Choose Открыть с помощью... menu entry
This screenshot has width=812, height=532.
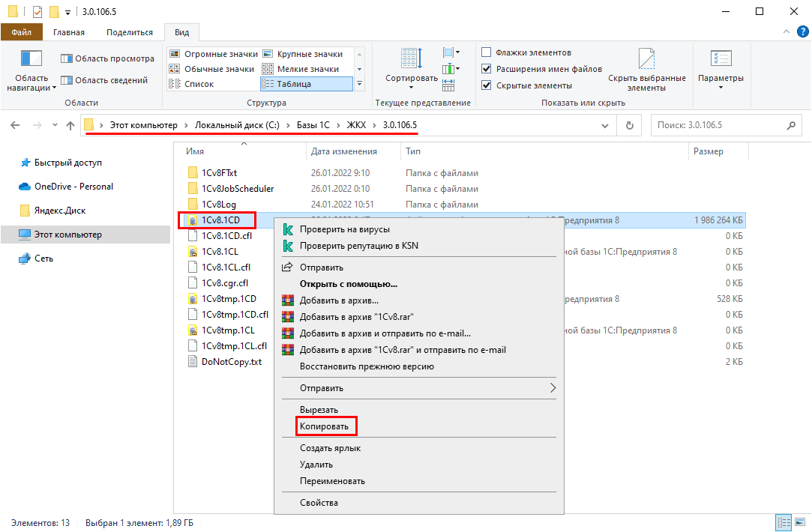(x=349, y=283)
